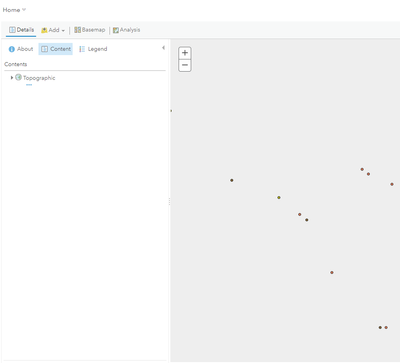Click the side panel divider handle

(x=169, y=201)
